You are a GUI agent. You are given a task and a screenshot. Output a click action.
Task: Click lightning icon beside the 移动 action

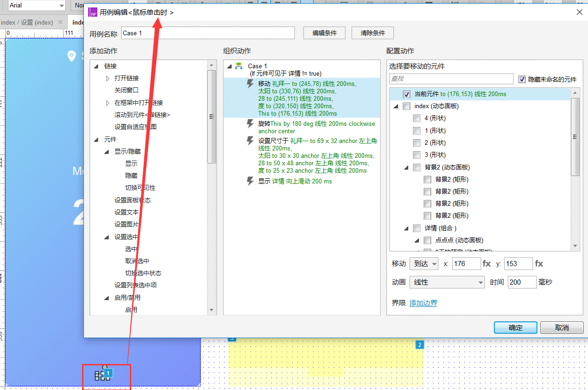[250, 84]
